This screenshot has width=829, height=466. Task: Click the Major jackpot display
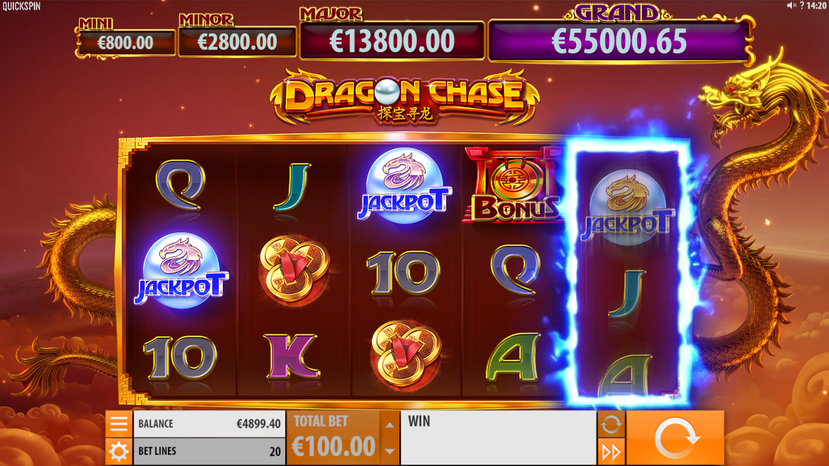click(x=392, y=41)
